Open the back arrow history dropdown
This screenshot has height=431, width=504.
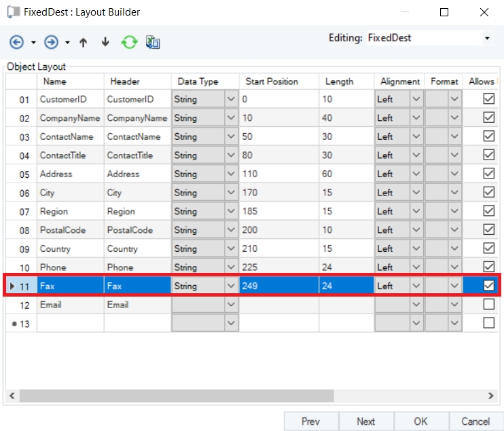[33, 43]
